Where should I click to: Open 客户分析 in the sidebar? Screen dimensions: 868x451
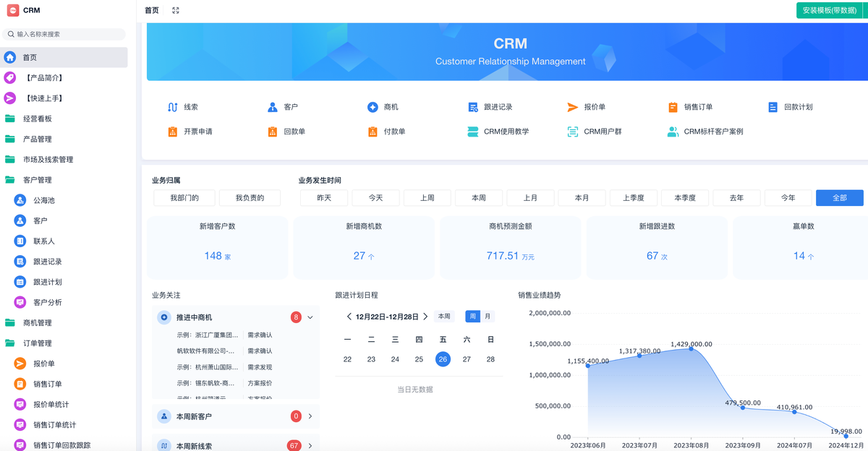coord(64,302)
